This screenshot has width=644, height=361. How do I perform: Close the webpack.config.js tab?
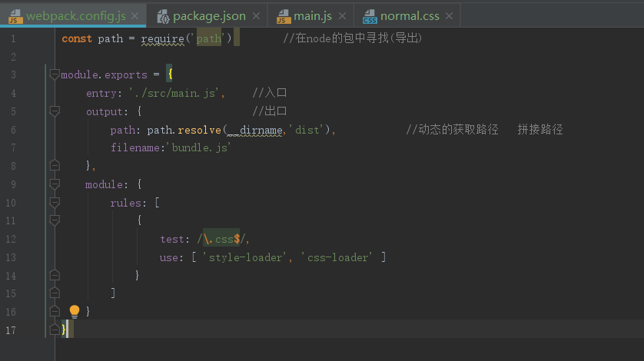point(135,16)
